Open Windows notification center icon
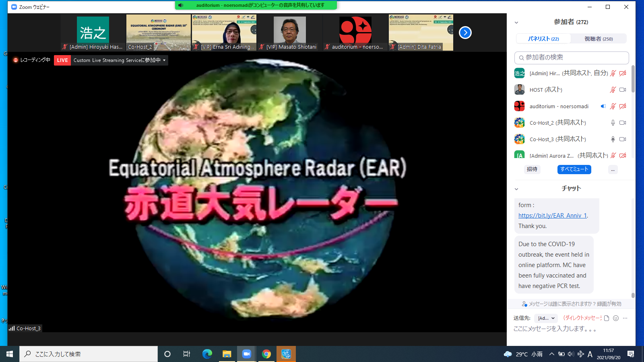 click(x=631, y=354)
